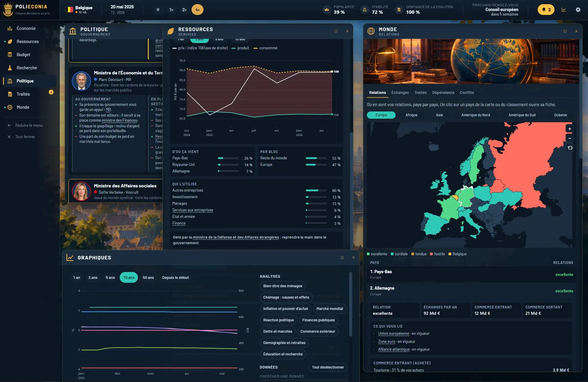The height and width of the screenshot is (382, 588).
Task: Open the charts icon in top bar
Action: 564,10
